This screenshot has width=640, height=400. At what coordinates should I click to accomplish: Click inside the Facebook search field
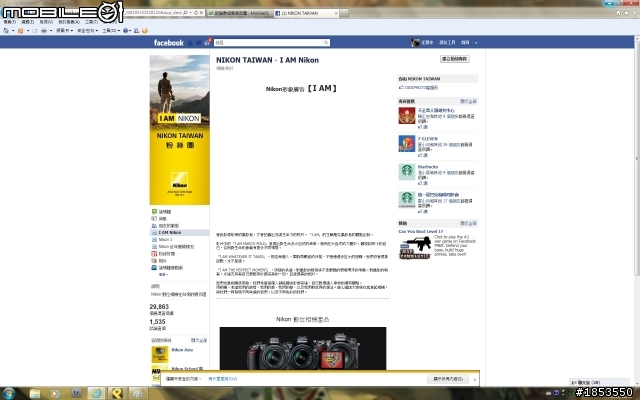point(268,42)
